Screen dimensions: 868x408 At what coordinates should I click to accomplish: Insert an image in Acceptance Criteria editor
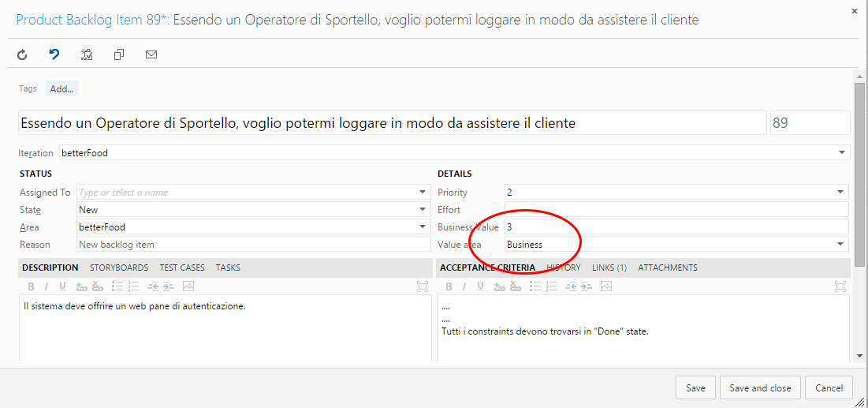point(606,286)
